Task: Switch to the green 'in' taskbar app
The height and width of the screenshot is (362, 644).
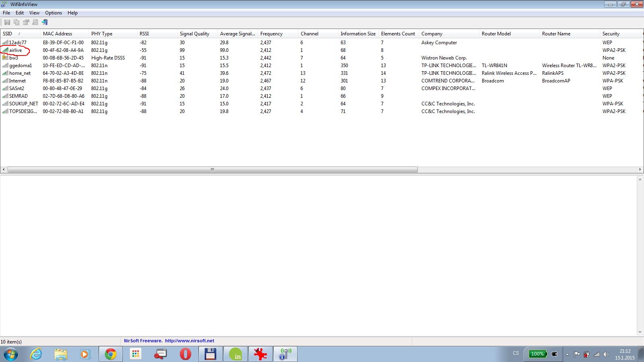Action: [x=235, y=354]
